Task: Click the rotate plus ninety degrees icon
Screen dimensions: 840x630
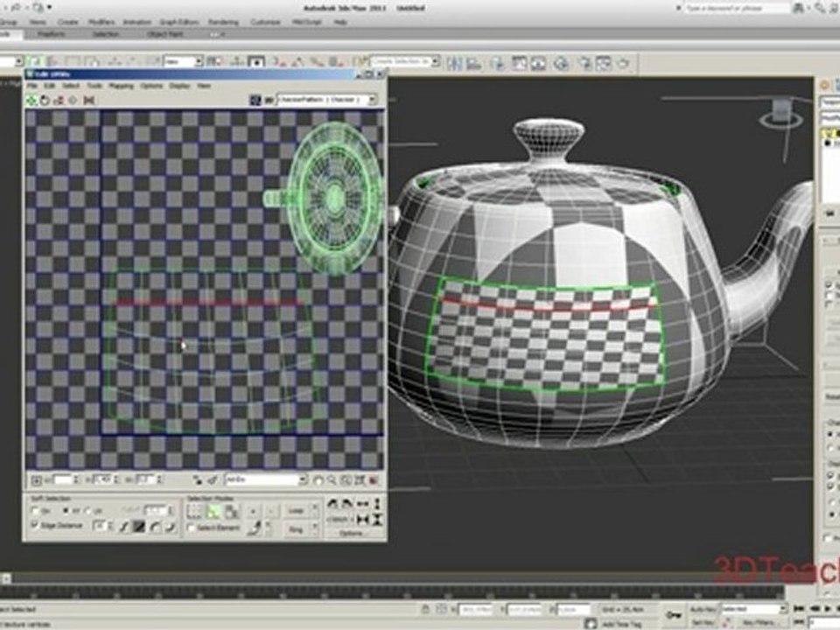Action: click(x=346, y=504)
